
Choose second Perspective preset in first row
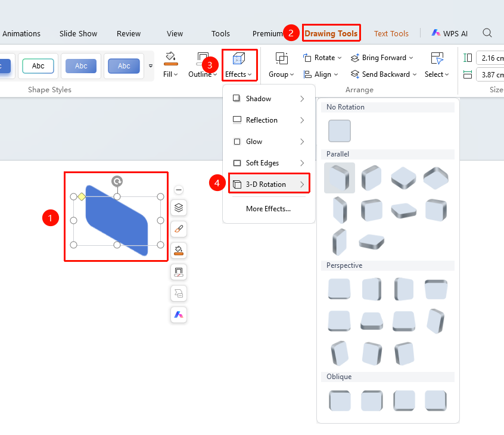[372, 289]
